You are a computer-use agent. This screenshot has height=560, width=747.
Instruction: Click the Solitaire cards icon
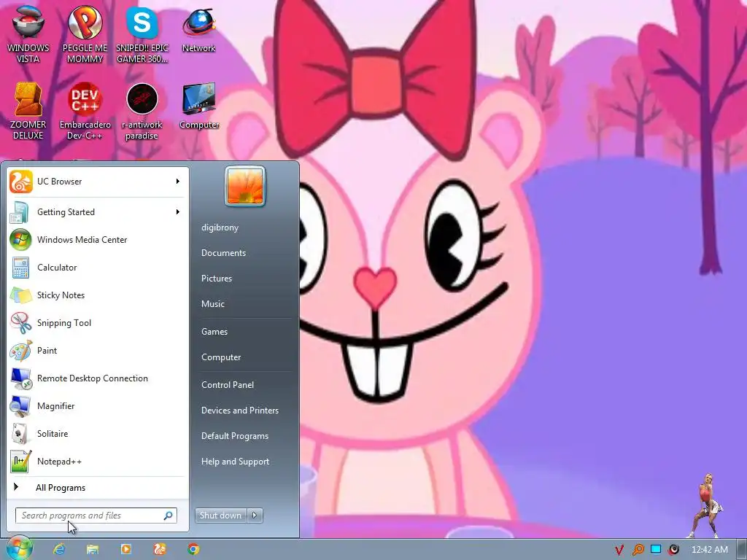coord(20,434)
